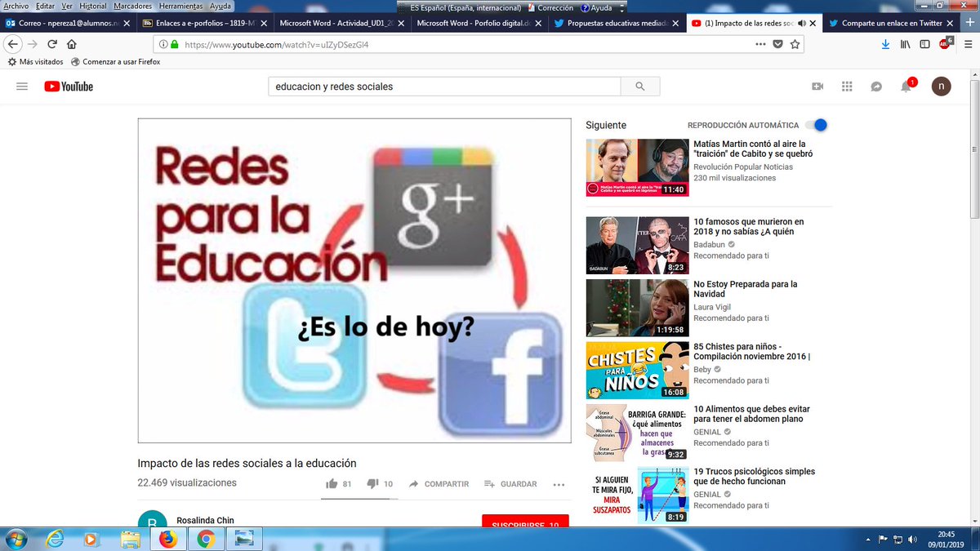
Task: Switch to the Correo nperez1@alumnos tab
Action: point(67,24)
